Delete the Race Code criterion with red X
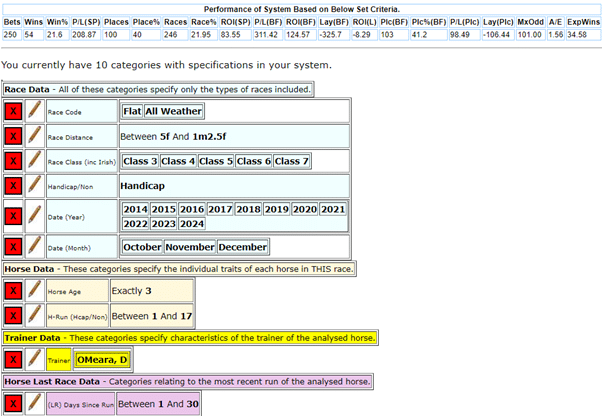Image resolution: width=602 pixels, height=416 pixels. (x=13, y=111)
